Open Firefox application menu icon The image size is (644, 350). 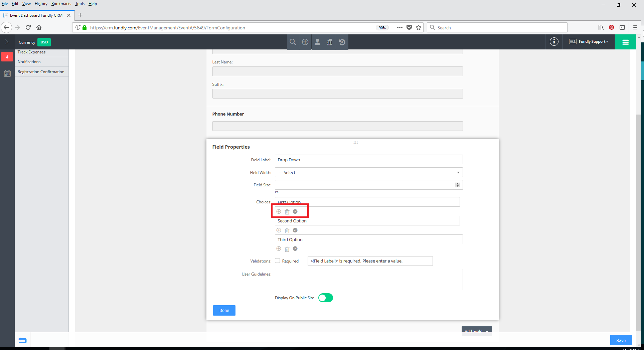point(635,27)
